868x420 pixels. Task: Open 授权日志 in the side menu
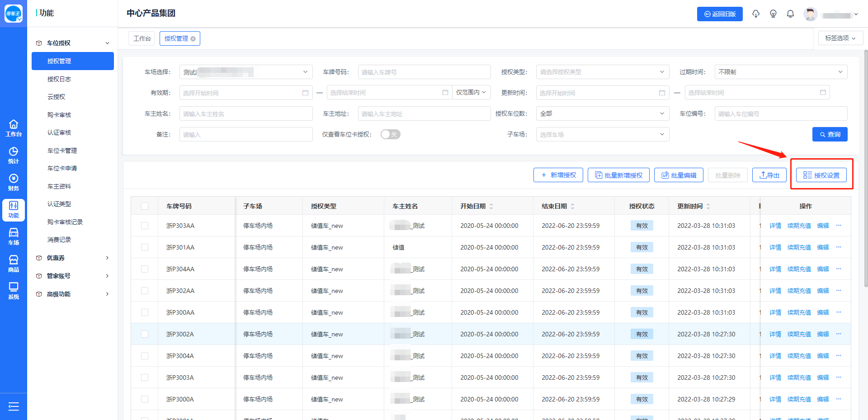[59, 79]
